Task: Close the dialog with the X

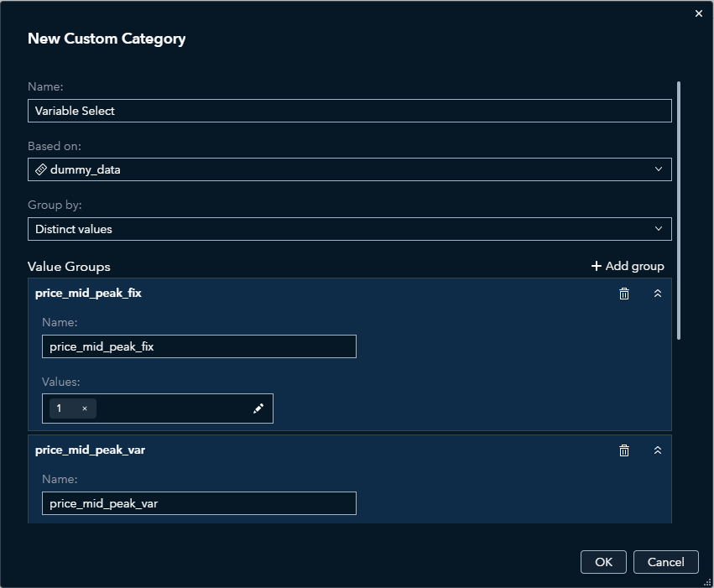Action: click(698, 13)
